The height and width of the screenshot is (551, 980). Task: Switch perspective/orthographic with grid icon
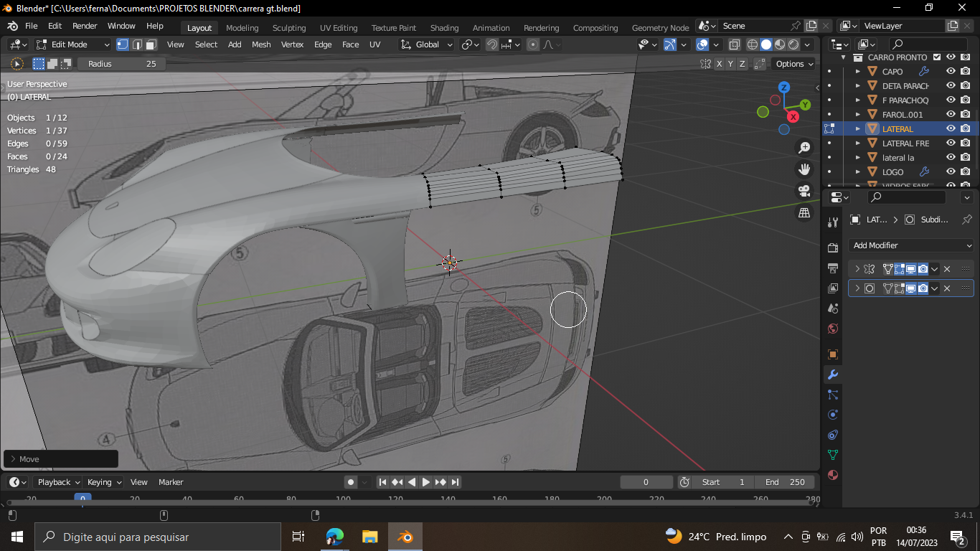click(x=804, y=212)
